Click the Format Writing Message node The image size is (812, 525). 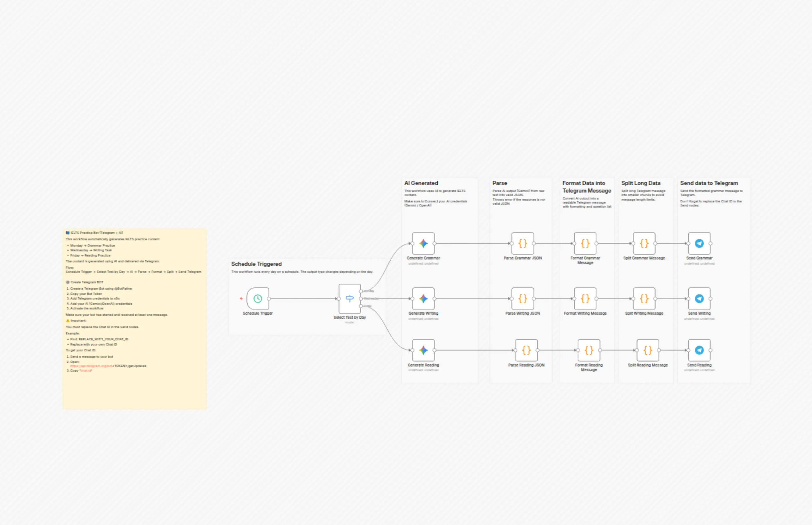[x=585, y=299]
